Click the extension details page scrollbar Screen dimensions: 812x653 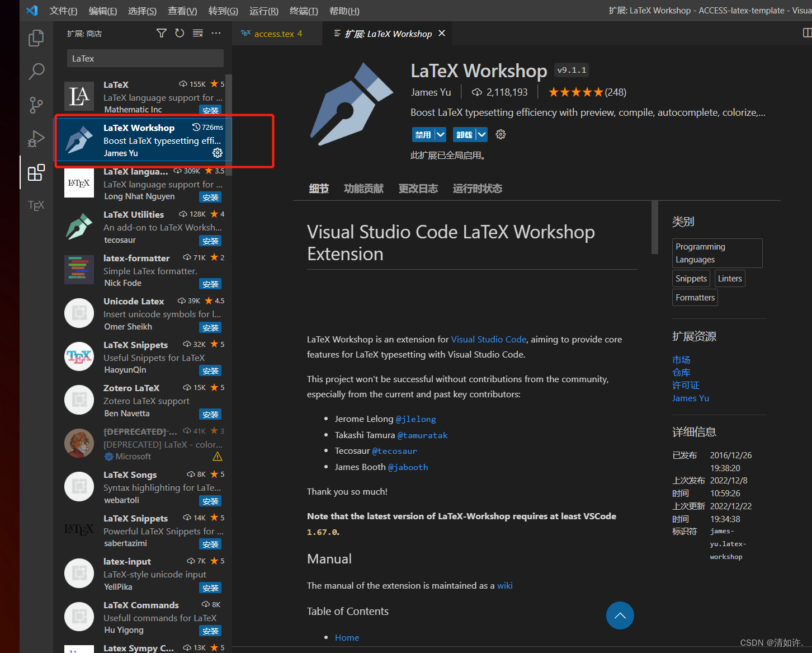tap(655, 228)
